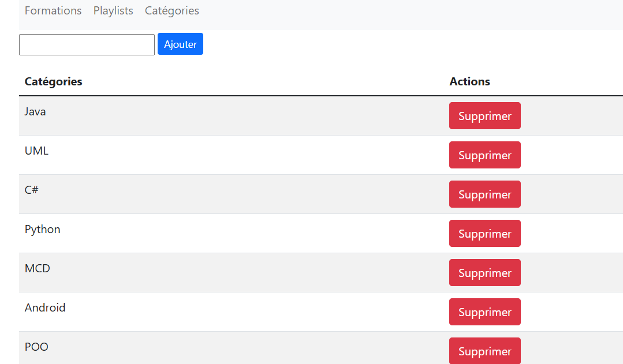Viewport: 623px width, 364px height.
Task: Remove the Android category
Action: coord(484,312)
